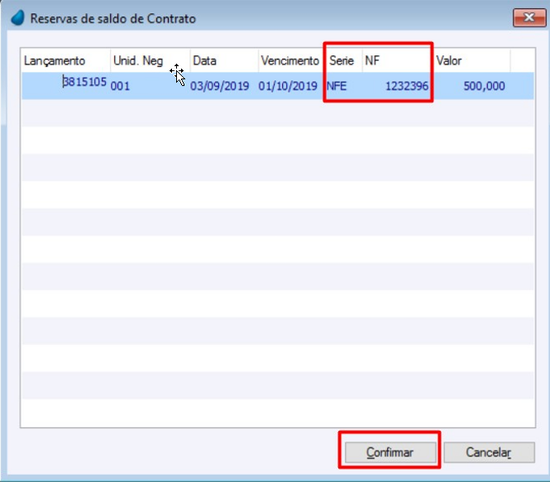The height and width of the screenshot is (482, 550).
Task: Click the date cell 03/09/2019
Action: [x=220, y=86]
